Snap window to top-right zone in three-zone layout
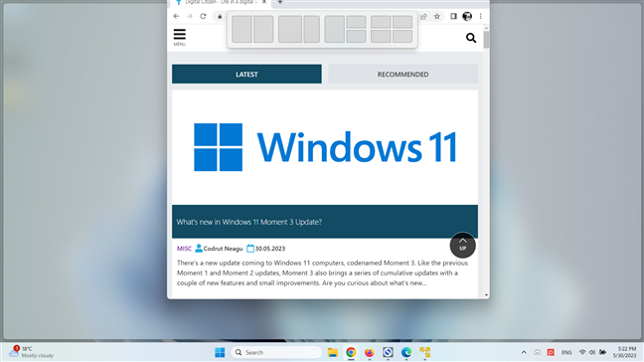The width and height of the screenshot is (644, 362). click(x=356, y=22)
